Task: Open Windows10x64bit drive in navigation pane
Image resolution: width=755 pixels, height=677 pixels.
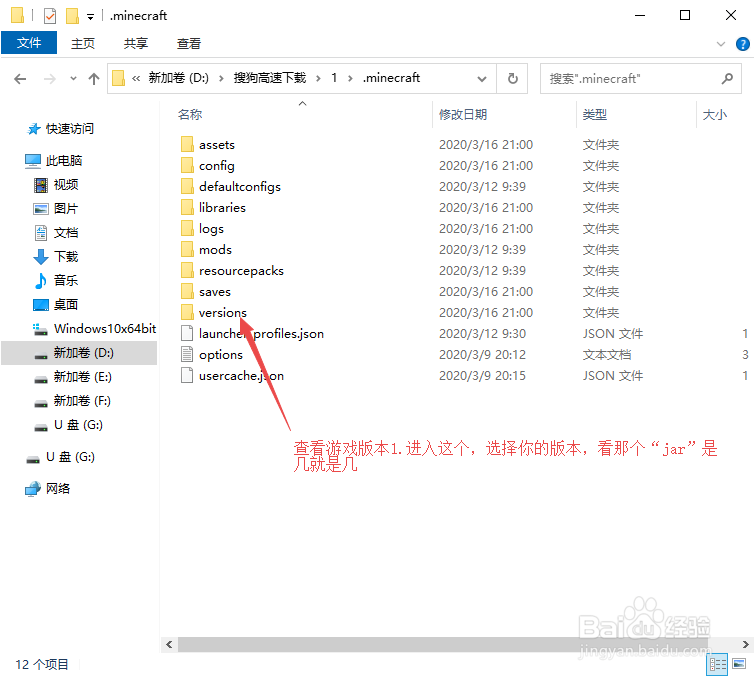Action: [x=104, y=328]
